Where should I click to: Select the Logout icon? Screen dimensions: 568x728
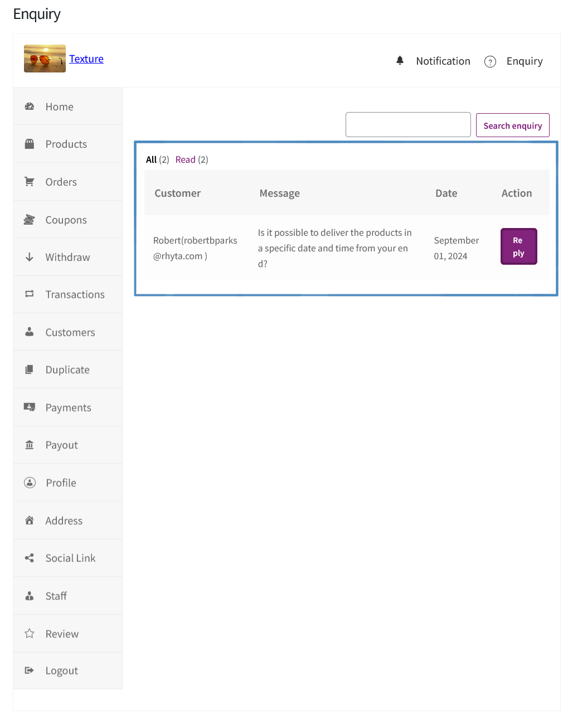point(30,671)
